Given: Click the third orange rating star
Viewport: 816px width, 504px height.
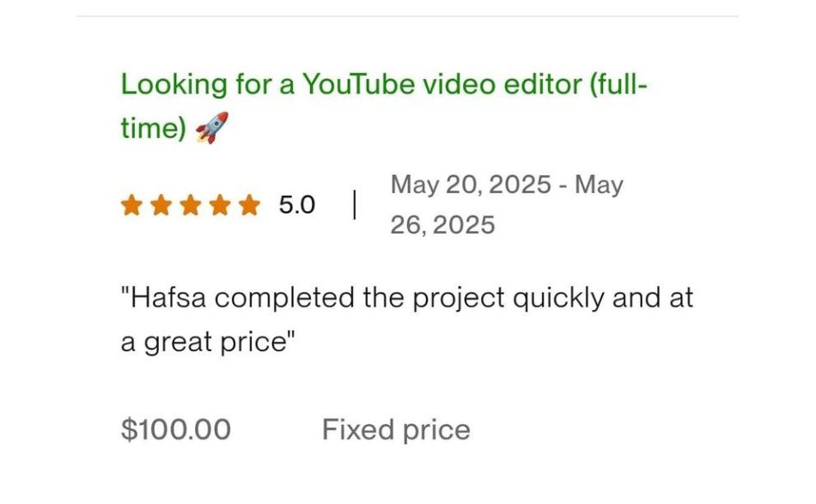Looking at the screenshot, I should tap(191, 205).
